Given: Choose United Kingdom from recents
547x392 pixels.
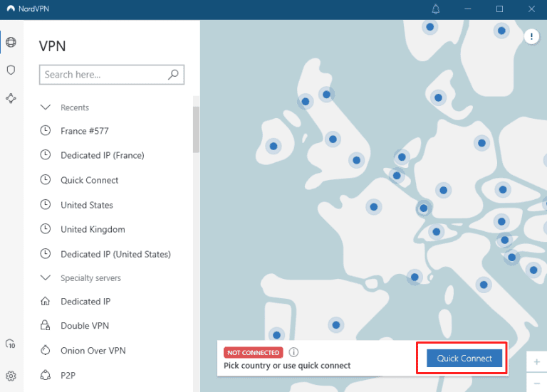Looking at the screenshot, I should (x=93, y=229).
